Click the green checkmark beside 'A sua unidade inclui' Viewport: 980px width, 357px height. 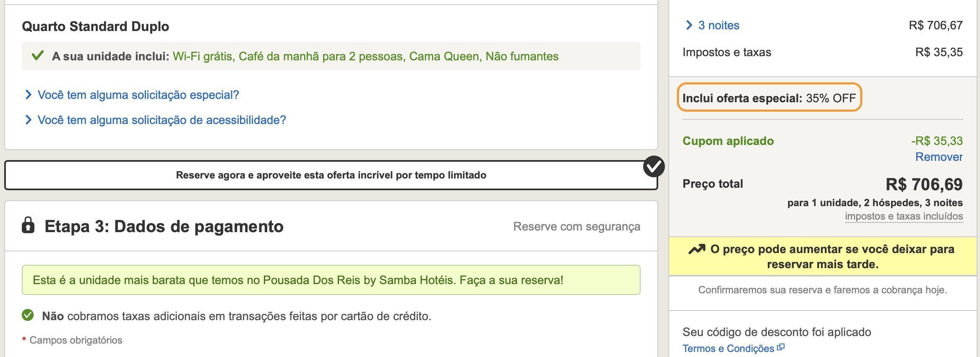pyautogui.click(x=38, y=55)
